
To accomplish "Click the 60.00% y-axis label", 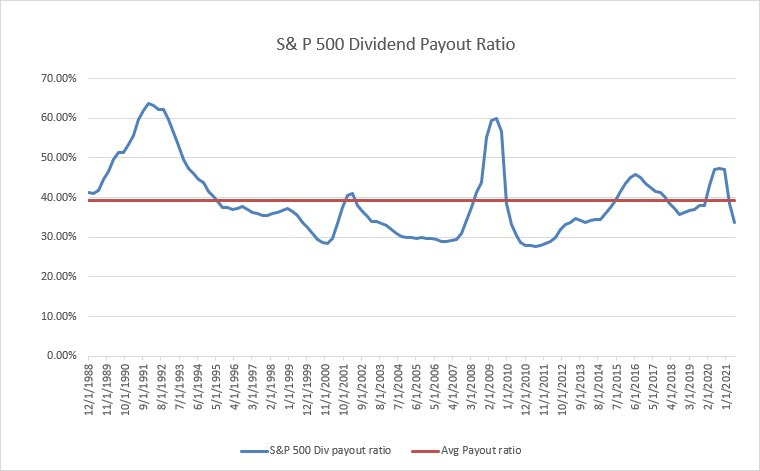I will pyautogui.click(x=58, y=118).
